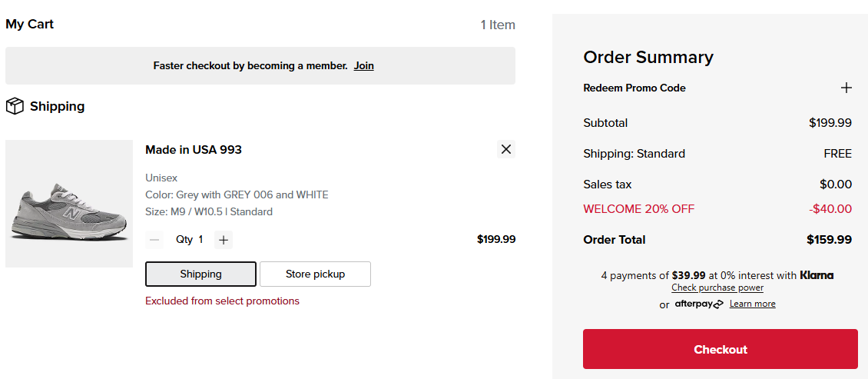Open Afterpay Learn more link
The height and width of the screenshot is (379, 868).
pyautogui.click(x=752, y=304)
